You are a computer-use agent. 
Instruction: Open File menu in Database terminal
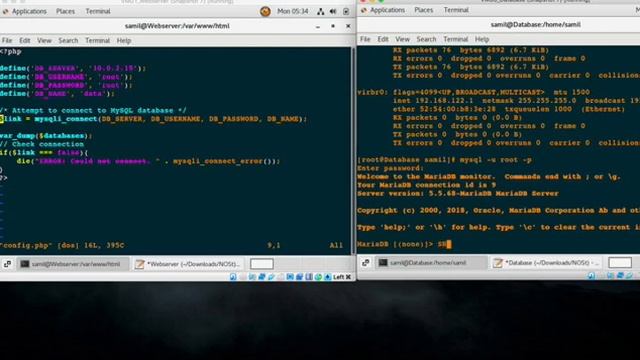(365, 39)
